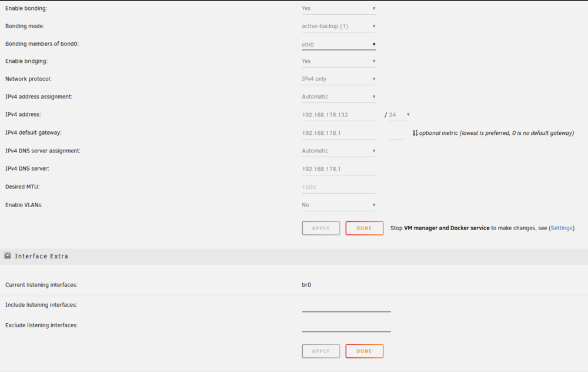Click the metric sort icon beside gateway

click(x=415, y=133)
